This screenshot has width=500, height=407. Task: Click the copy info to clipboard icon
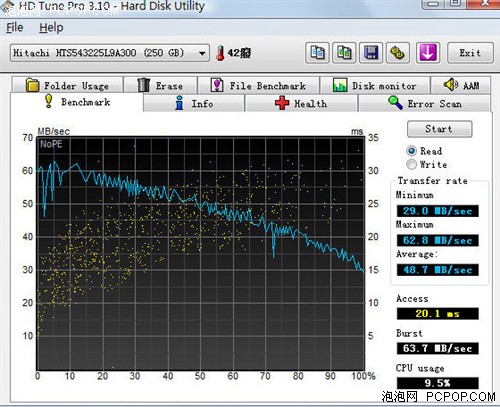click(317, 53)
